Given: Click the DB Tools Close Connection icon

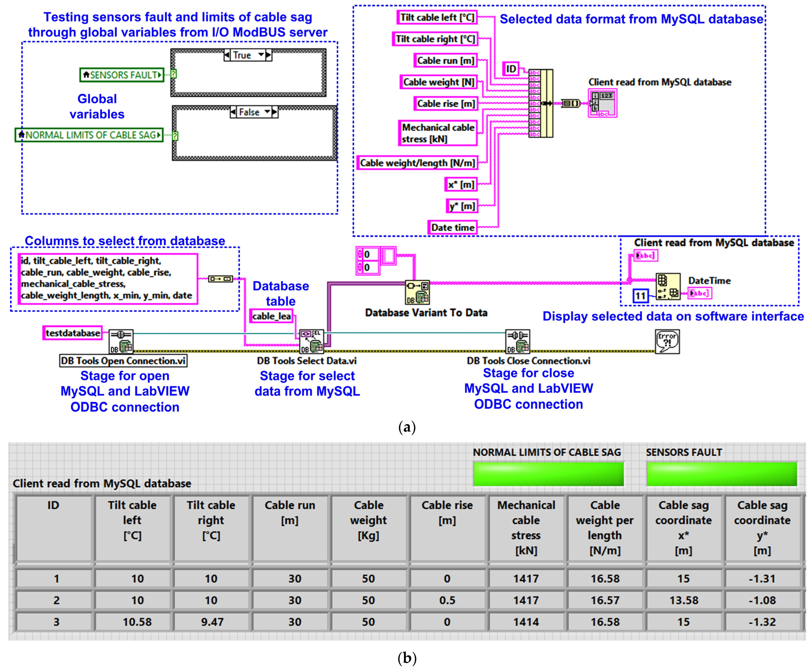Looking at the screenshot, I should [517, 341].
